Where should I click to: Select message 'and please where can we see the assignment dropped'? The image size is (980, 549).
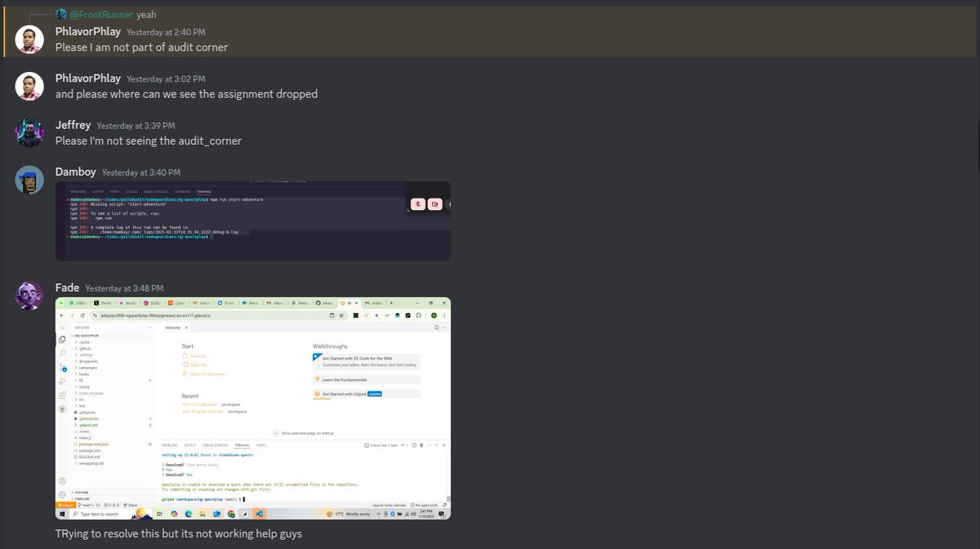[x=186, y=94]
